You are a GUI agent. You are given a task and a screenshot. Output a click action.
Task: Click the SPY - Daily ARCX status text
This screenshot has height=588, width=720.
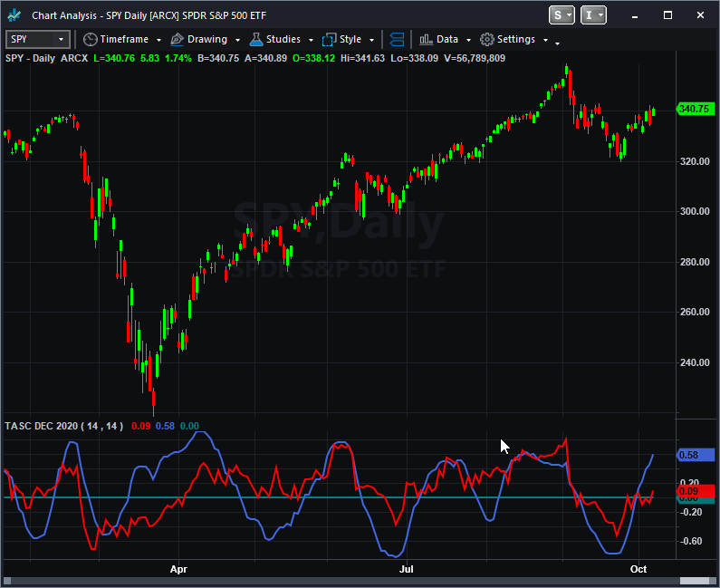coord(46,58)
